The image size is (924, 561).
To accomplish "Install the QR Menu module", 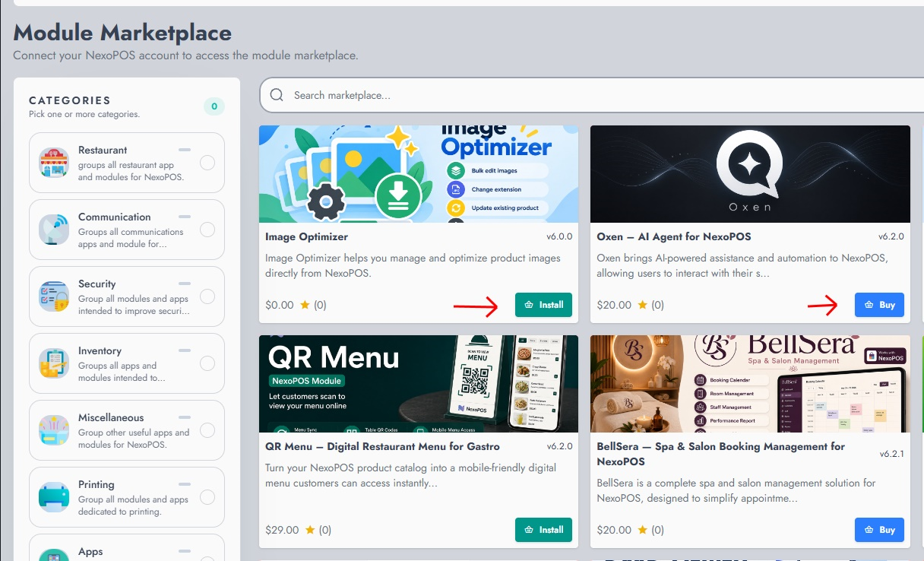I will click(543, 530).
